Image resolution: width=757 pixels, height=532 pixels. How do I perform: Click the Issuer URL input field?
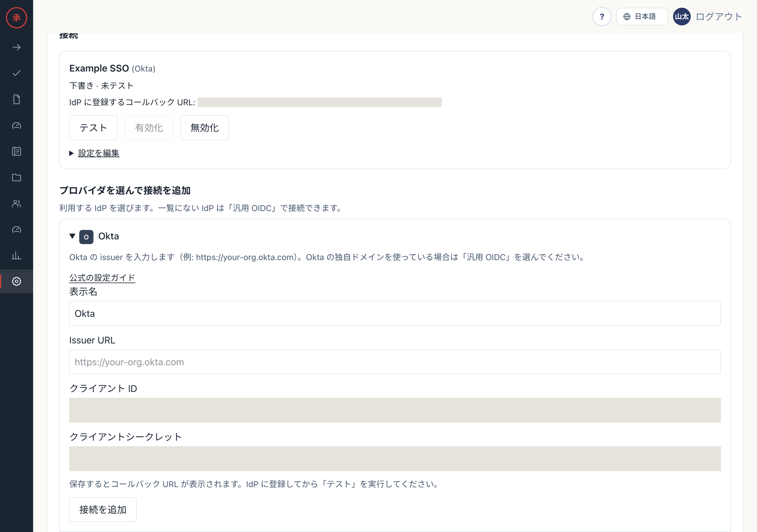click(395, 361)
